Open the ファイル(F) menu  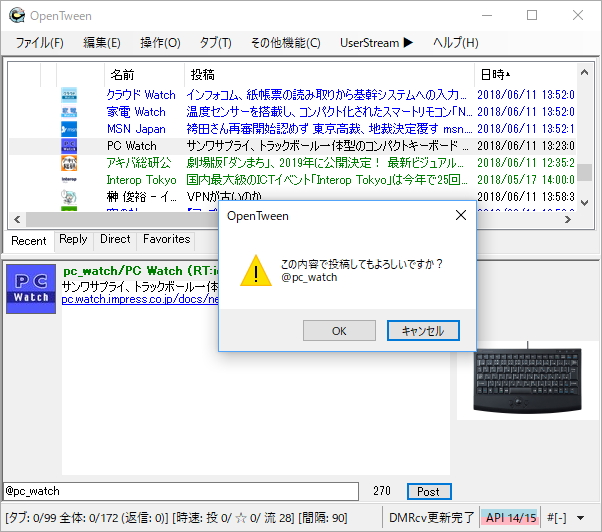39,43
